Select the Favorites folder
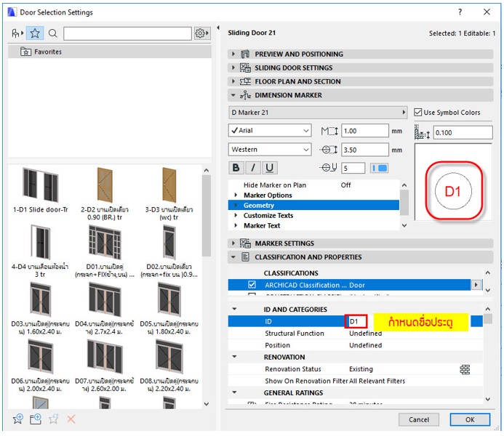This screenshot has height=436, width=504. (48, 52)
